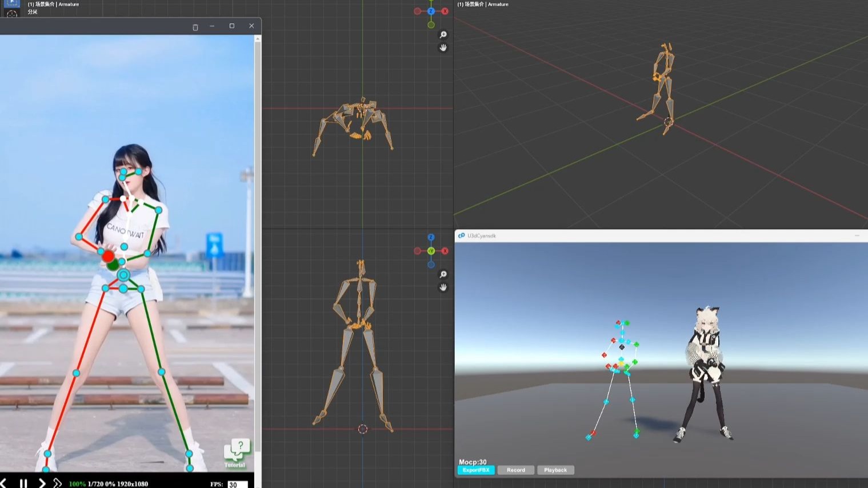Click the pan hand icon in the lower Blender viewport

point(443,287)
